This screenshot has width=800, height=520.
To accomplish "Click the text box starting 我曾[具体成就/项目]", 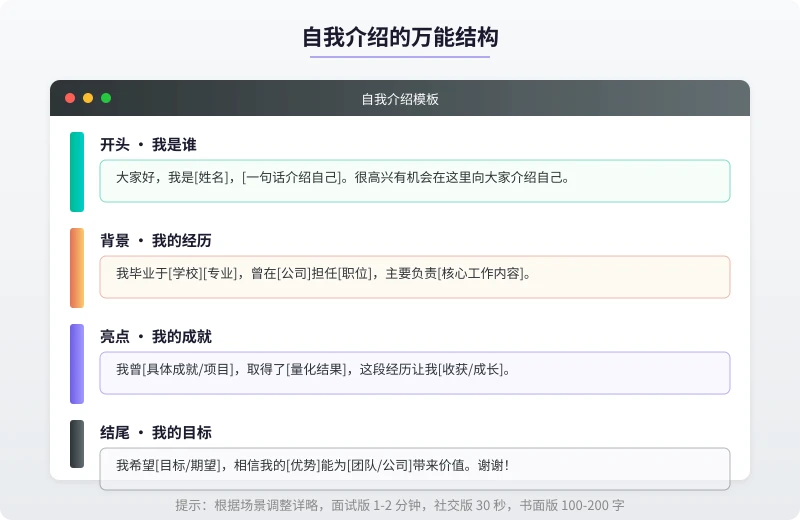I will point(415,373).
